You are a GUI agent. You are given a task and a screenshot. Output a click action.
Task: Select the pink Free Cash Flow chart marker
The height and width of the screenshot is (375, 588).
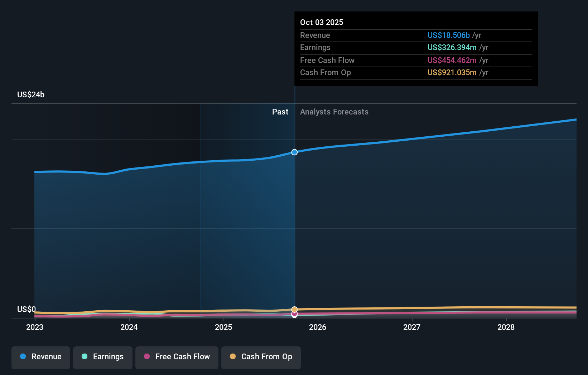pyautogui.click(x=294, y=314)
